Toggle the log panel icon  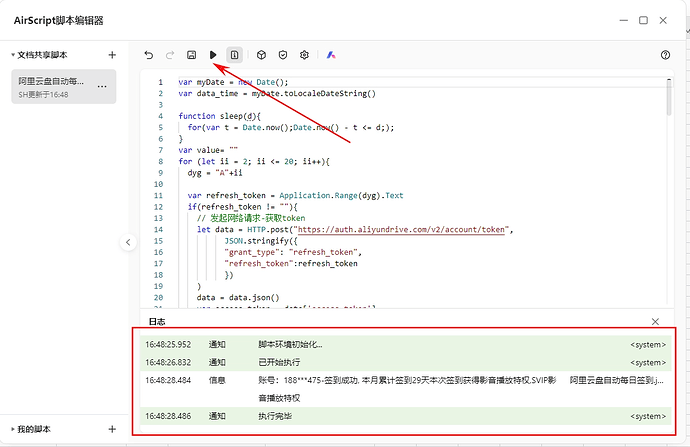pyautogui.click(x=235, y=55)
